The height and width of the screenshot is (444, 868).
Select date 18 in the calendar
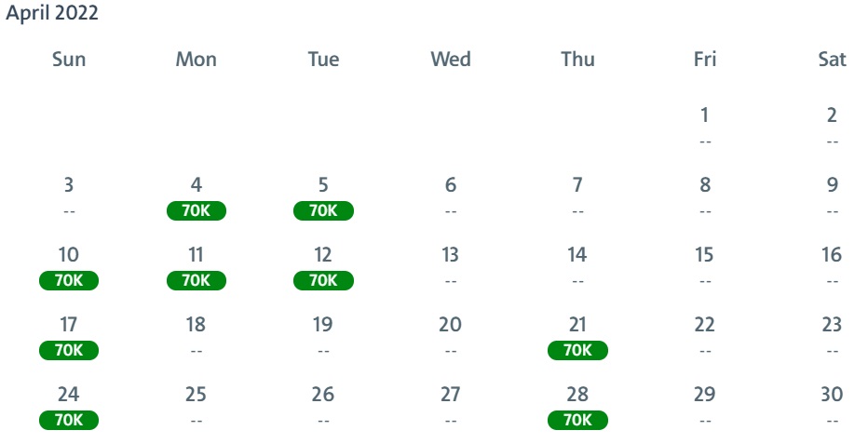[196, 324]
